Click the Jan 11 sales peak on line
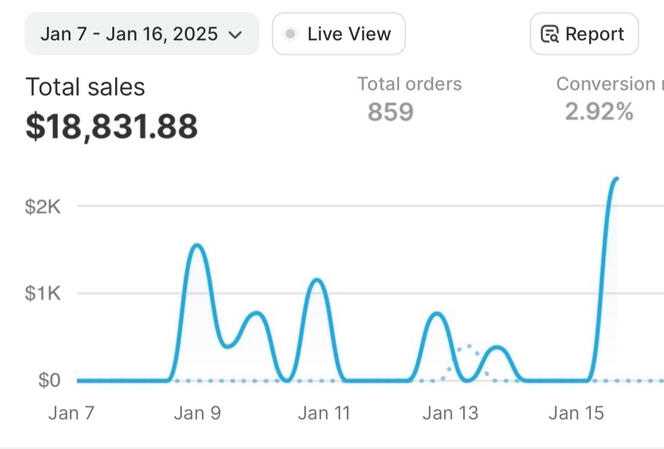Screen dimensions: 664x449 (317, 280)
